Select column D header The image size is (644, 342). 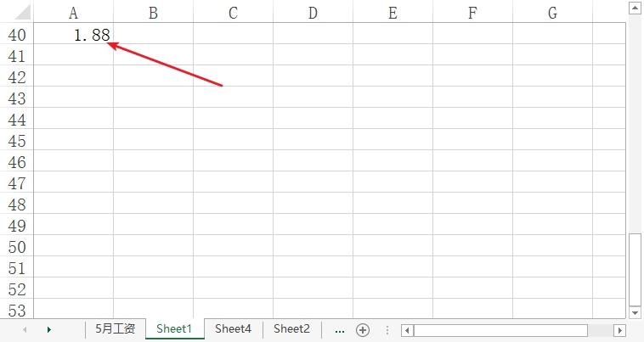(313, 13)
